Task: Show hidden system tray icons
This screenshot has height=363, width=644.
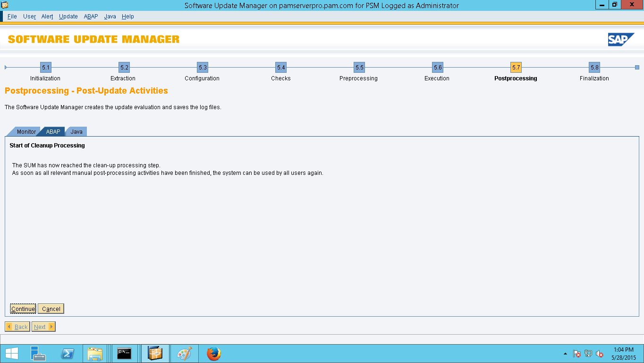Action: (566, 354)
